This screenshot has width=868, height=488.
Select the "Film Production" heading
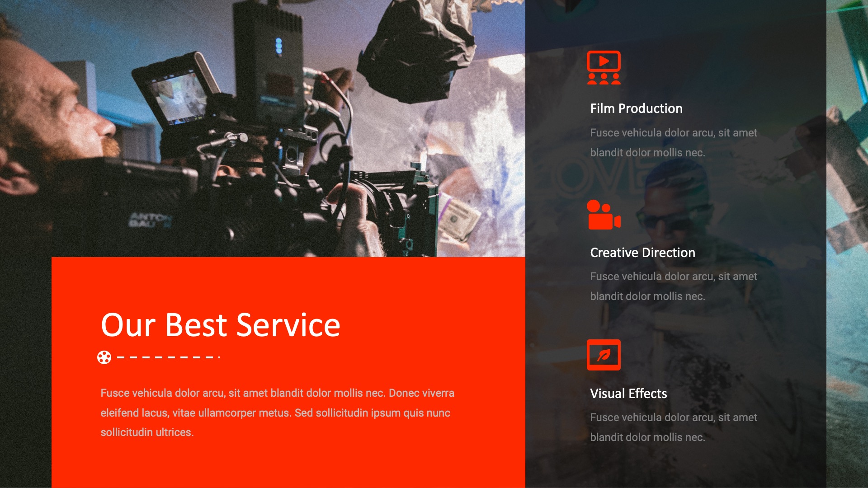pyautogui.click(x=636, y=108)
